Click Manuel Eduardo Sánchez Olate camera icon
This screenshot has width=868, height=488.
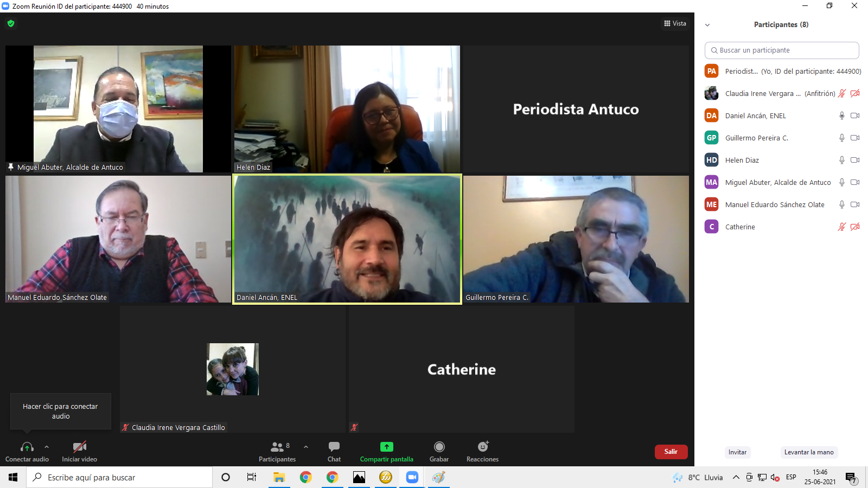pyautogui.click(x=855, y=204)
